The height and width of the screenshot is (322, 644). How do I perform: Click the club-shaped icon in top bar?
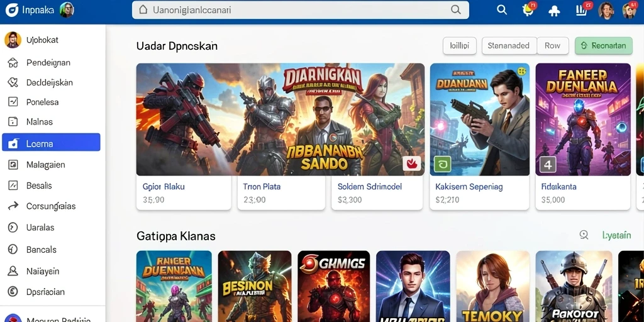point(554,11)
